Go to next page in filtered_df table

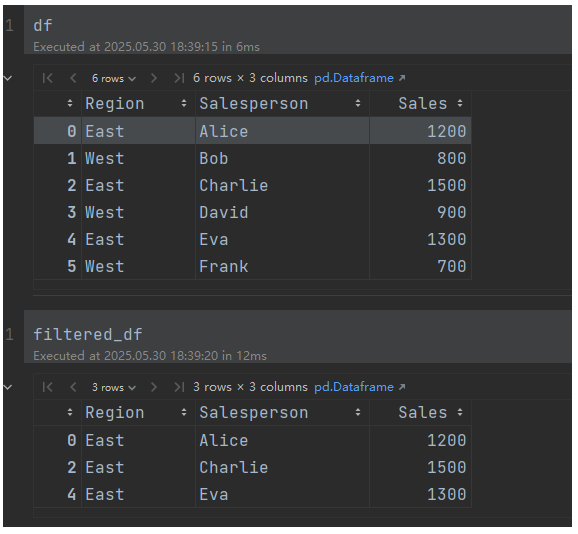(x=154, y=387)
